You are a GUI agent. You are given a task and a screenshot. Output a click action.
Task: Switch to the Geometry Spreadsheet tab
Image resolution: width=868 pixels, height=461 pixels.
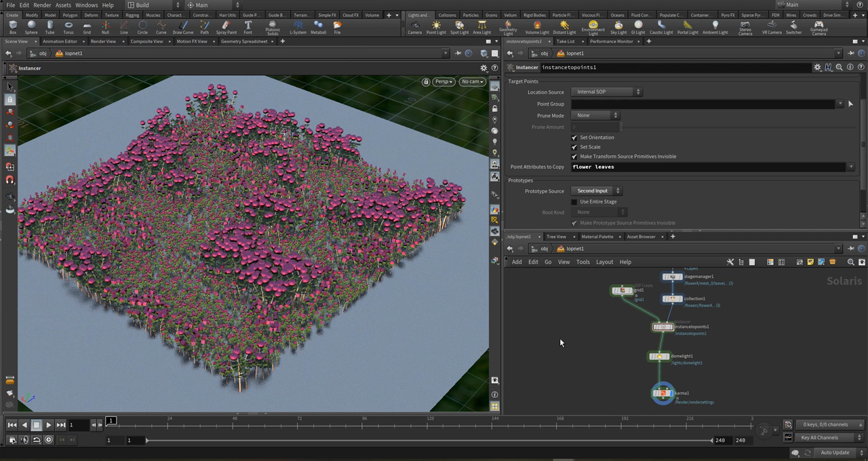(x=243, y=41)
